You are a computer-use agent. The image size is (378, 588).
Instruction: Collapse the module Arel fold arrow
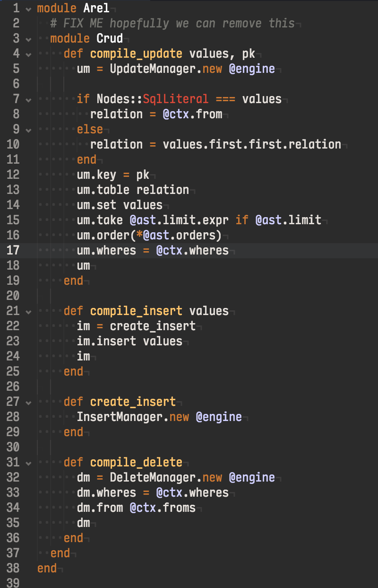pyautogui.click(x=28, y=9)
